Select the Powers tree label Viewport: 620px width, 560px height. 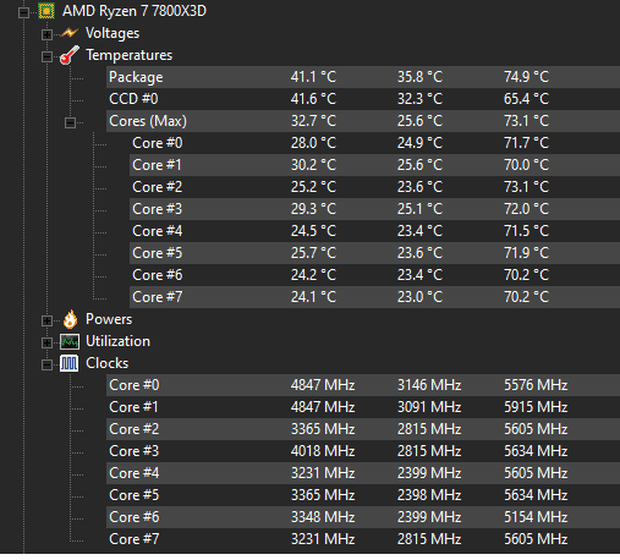pyautogui.click(x=109, y=319)
